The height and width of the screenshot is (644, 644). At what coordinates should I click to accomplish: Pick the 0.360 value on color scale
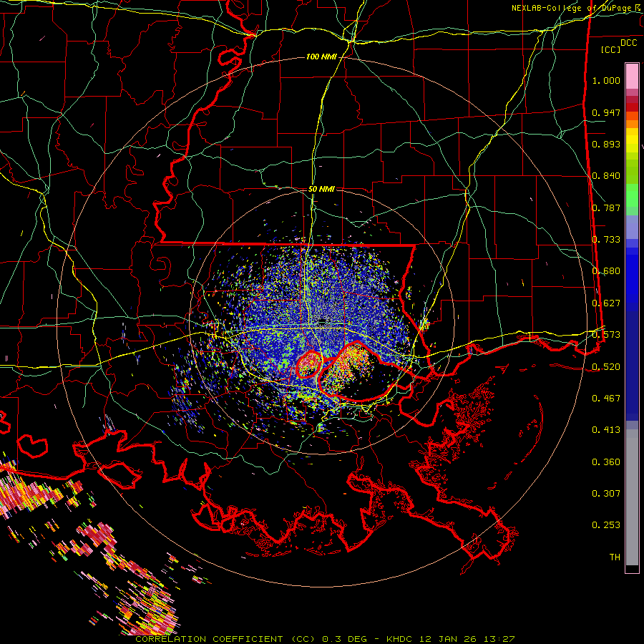(606, 462)
